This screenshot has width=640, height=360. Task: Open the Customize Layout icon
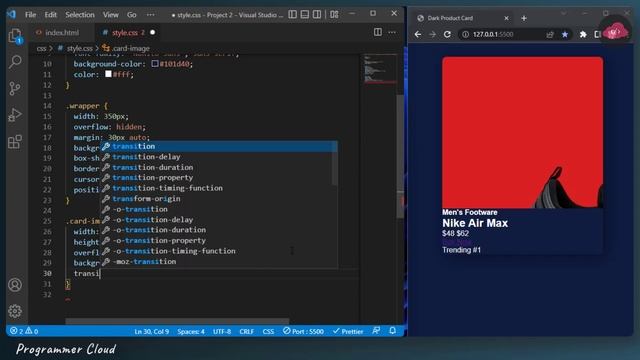(x=334, y=14)
